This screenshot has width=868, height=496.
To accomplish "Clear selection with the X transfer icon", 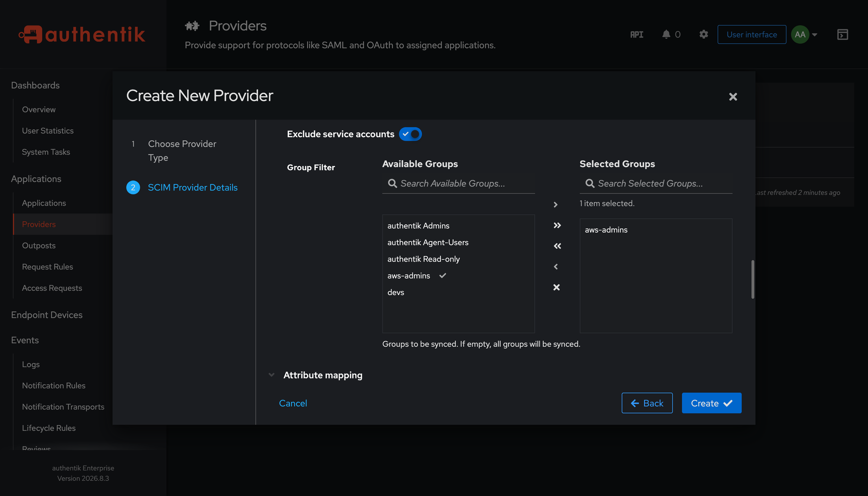I will (x=556, y=287).
